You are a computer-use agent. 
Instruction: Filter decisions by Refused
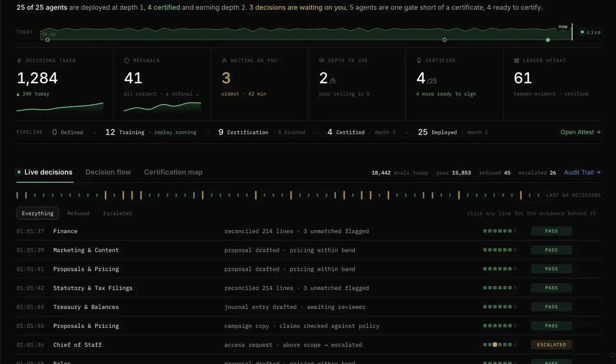coord(78,213)
